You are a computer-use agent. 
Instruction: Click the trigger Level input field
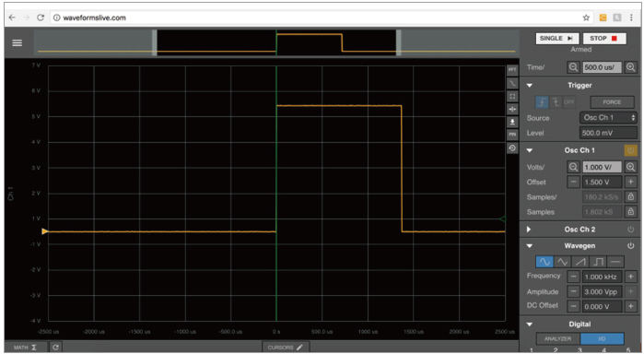coord(608,133)
